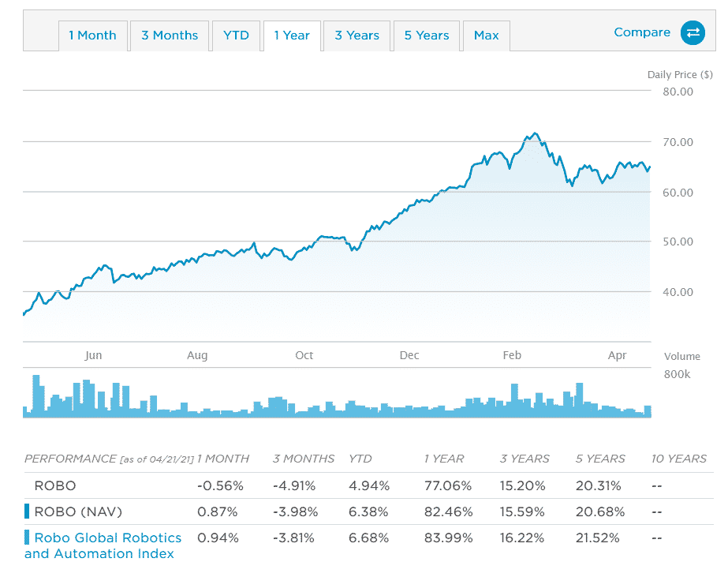
Task: Click ROBO 3 months value -4.91%
Action: click(294, 485)
